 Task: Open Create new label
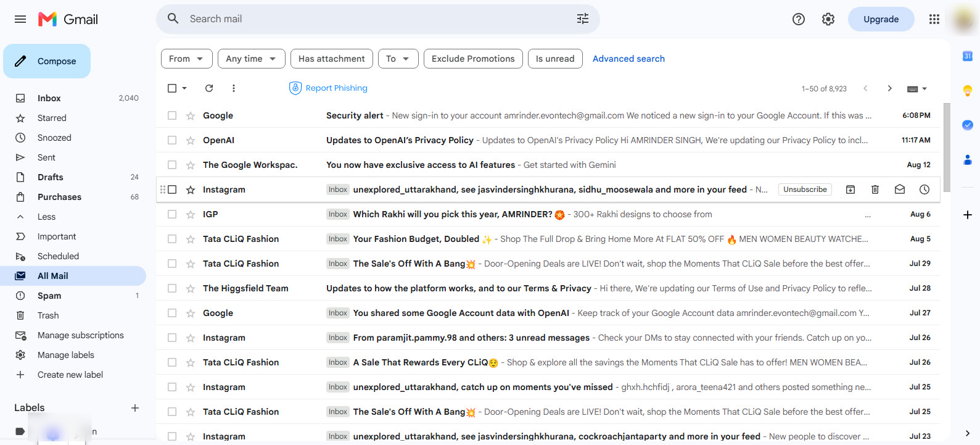(74, 375)
